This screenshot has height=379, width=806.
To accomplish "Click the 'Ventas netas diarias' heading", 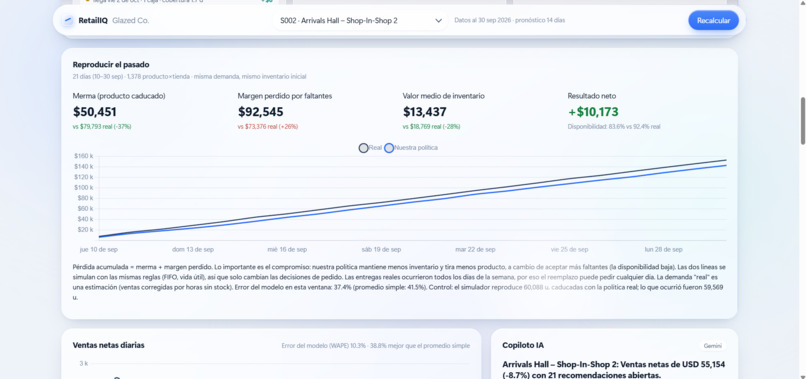I will point(108,346).
